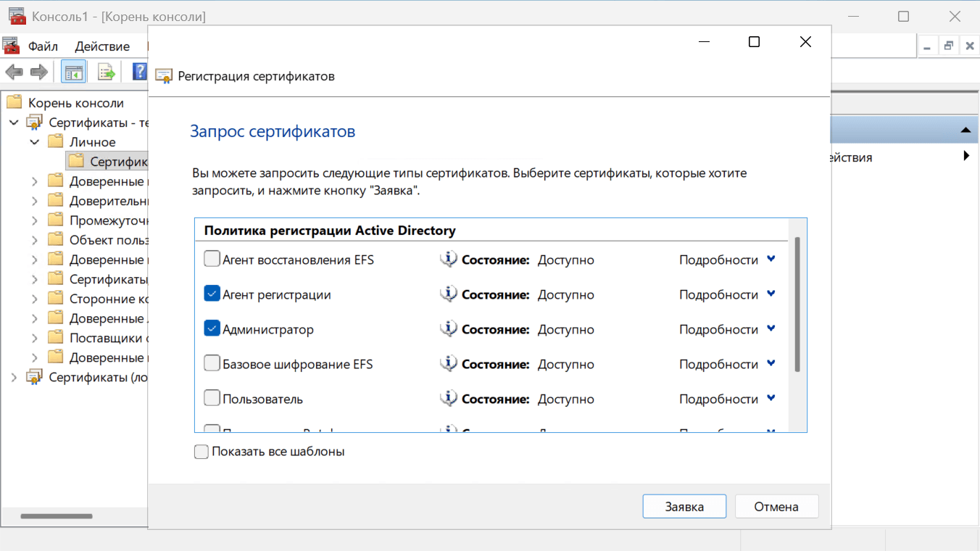Screen dimensions: 980x551
Task: Select the Личное folder icon in tree
Action: click(x=56, y=141)
